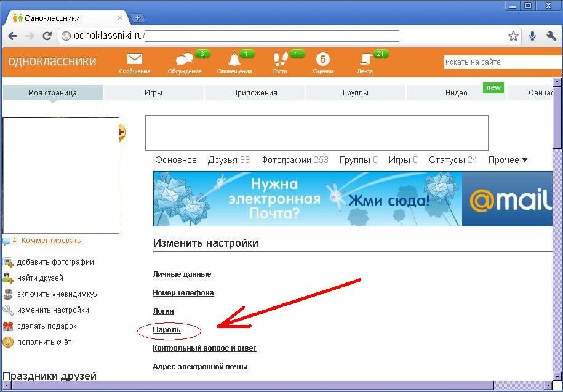Screen dimensions: 563x392
Task: Close the Одноклассники browser tab
Action: coord(120,18)
